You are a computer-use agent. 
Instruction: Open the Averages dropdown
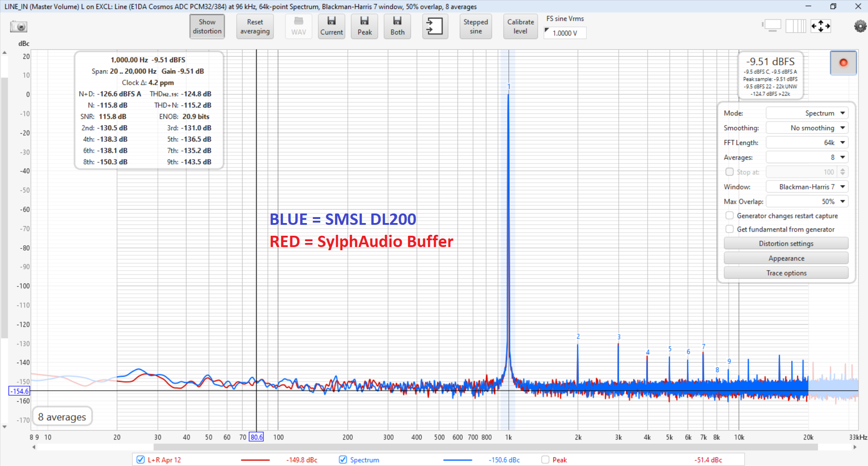[807, 157]
